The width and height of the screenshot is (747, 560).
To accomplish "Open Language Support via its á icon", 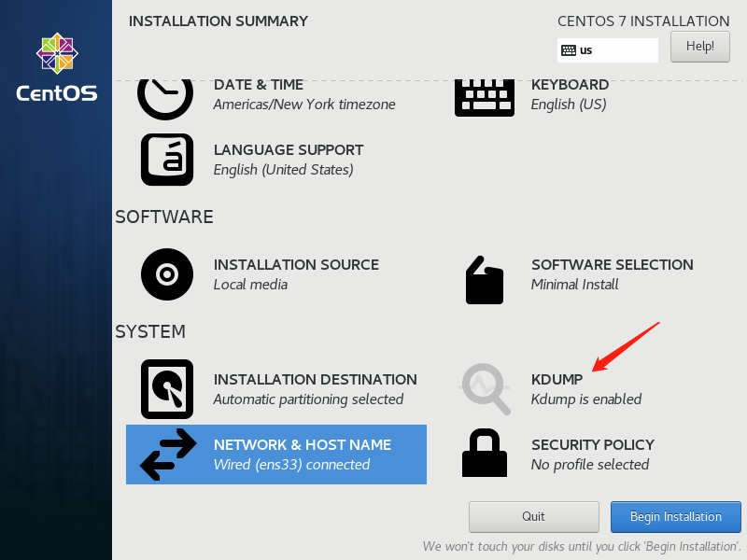I will pos(167,160).
